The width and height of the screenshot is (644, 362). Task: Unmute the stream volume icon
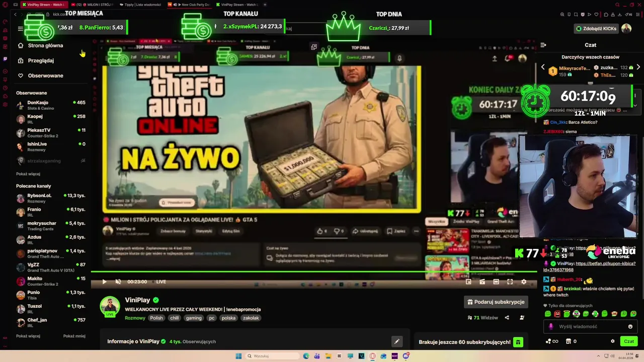pyautogui.click(x=118, y=282)
